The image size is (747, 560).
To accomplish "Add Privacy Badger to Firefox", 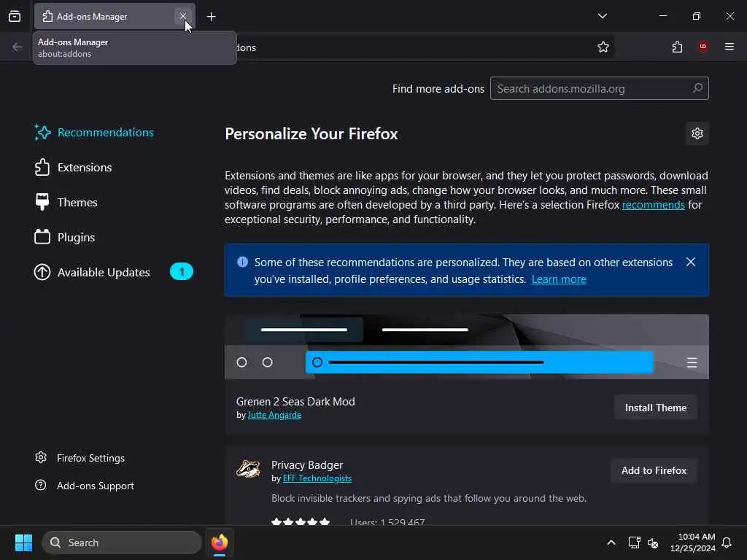I will click(x=654, y=470).
